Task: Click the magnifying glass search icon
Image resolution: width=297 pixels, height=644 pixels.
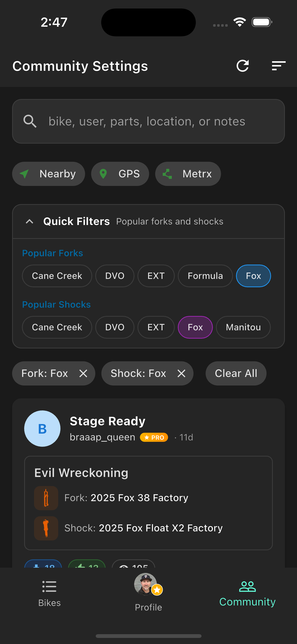Action: [x=30, y=121]
